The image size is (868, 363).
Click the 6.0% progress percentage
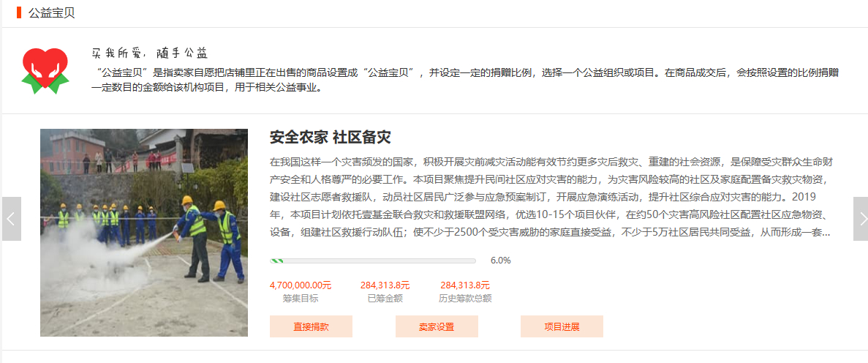click(x=500, y=261)
